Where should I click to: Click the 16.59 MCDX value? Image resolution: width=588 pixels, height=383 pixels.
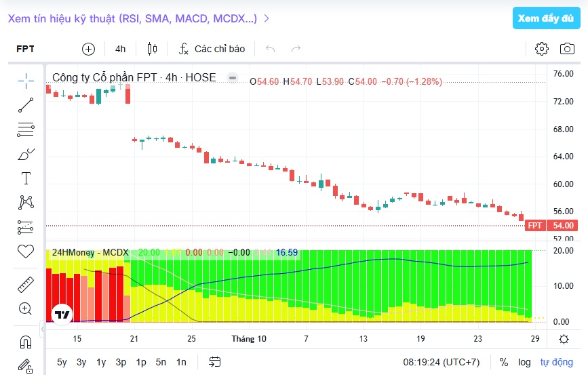pos(287,253)
